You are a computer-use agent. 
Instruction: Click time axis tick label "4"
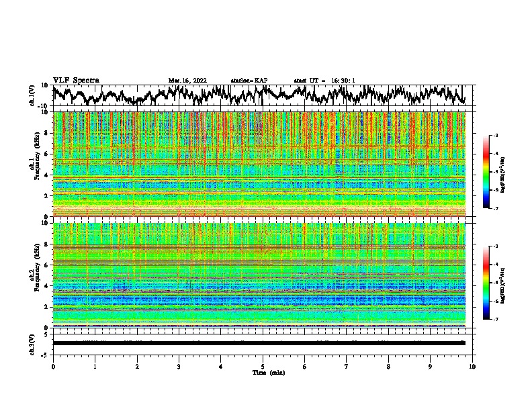click(x=221, y=367)
